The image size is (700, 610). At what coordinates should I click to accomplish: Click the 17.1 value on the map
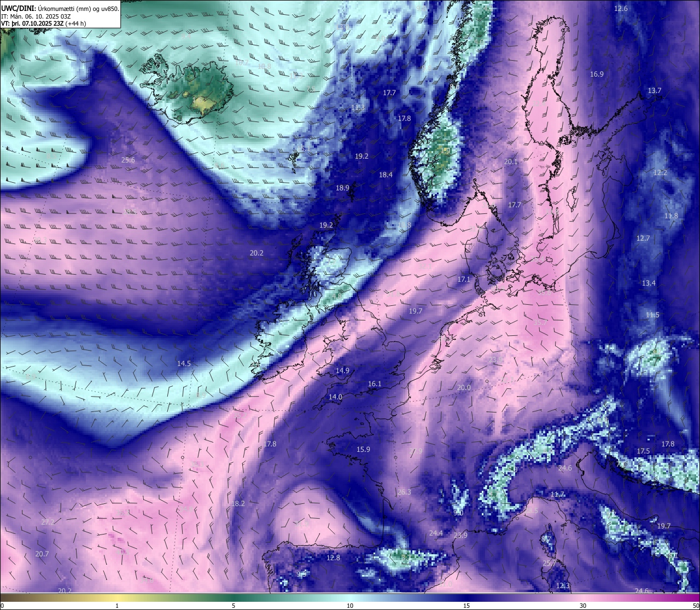point(464,280)
